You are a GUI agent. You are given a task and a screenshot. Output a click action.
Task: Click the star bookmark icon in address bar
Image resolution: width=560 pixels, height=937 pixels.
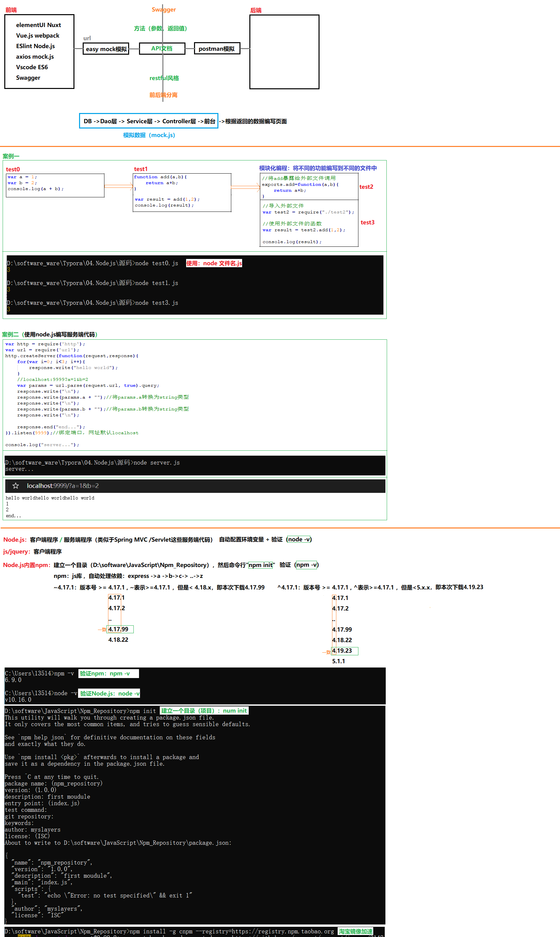click(x=15, y=486)
